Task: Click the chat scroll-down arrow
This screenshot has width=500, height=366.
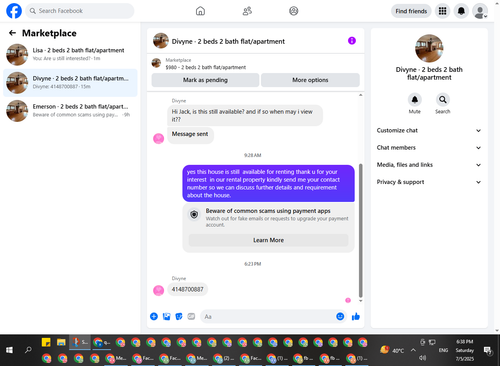Action: point(360,301)
